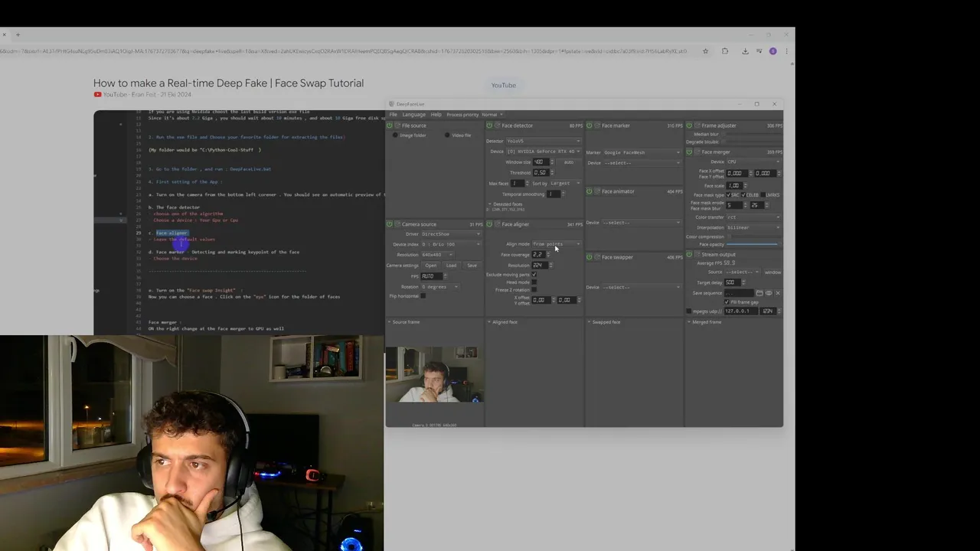Screen dimensions: 980x551
Task: Click the auto window size button
Action: (x=569, y=162)
